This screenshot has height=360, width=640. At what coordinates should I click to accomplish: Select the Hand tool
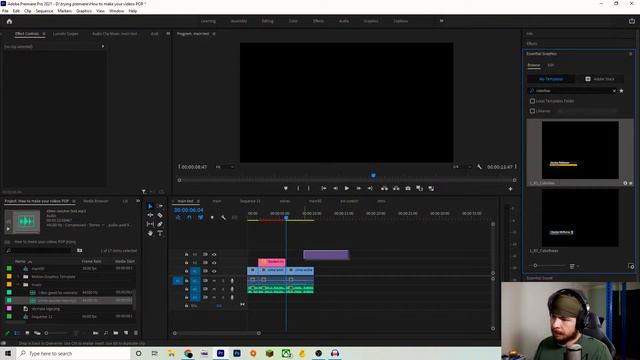pyautogui.click(x=150, y=233)
